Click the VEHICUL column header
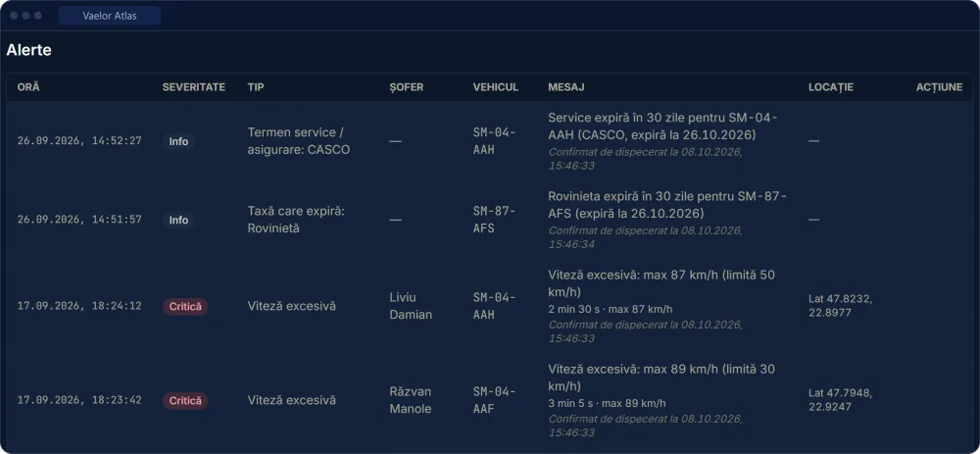980x454 pixels. (x=496, y=87)
